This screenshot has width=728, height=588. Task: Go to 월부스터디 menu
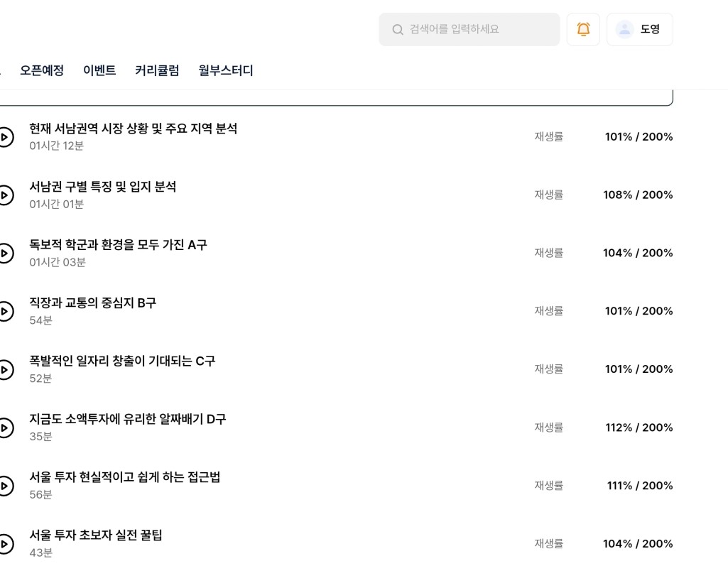pos(226,70)
